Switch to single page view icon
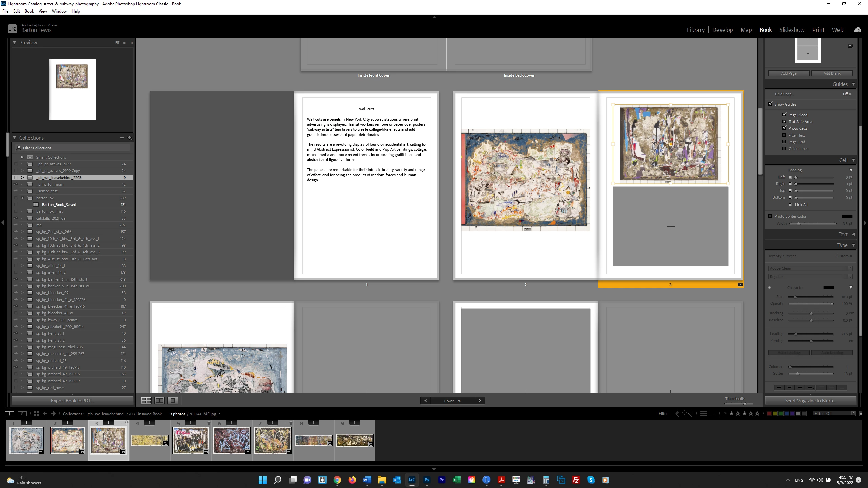Screen dimensions: 868x488 173,400
